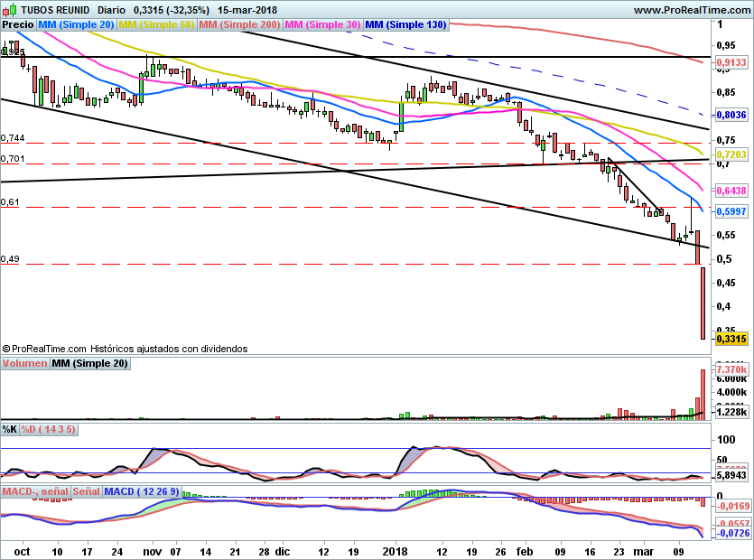
Task: Click the %K stochastic label
Action: [10, 429]
